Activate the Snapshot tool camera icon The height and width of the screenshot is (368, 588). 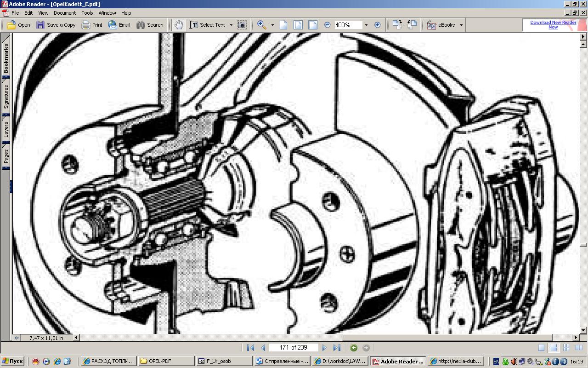point(242,25)
